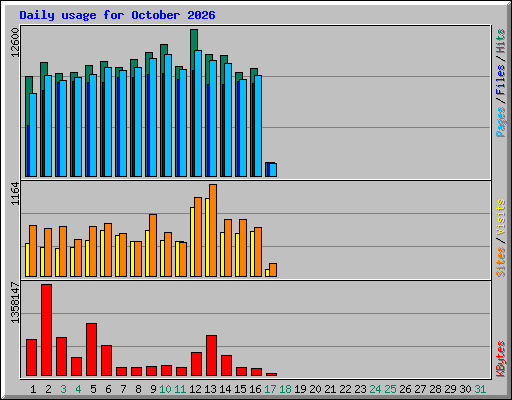Click day label 16 on the x-axis
The image size is (512, 400).
255,389
